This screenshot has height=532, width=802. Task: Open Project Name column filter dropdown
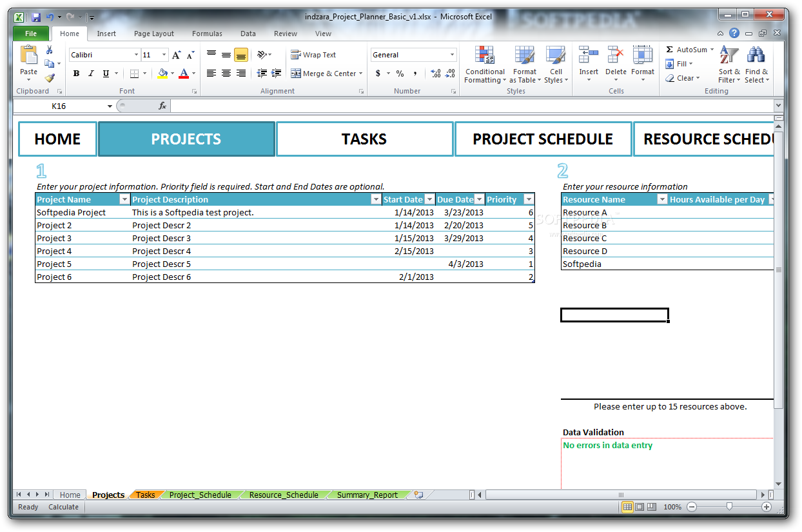tap(124, 200)
